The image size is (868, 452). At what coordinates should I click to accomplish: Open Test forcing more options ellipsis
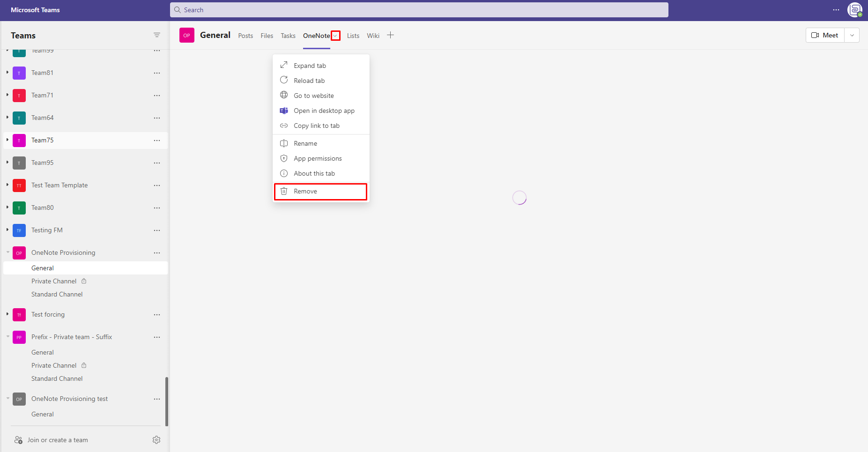pyautogui.click(x=157, y=315)
